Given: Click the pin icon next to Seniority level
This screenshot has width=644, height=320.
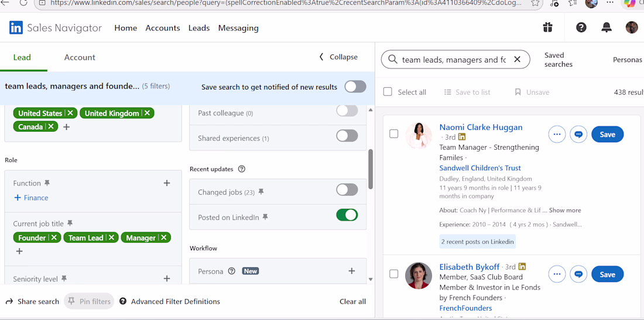Looking at the screenshot, I should pyautogui.click(x=64, y=278).
